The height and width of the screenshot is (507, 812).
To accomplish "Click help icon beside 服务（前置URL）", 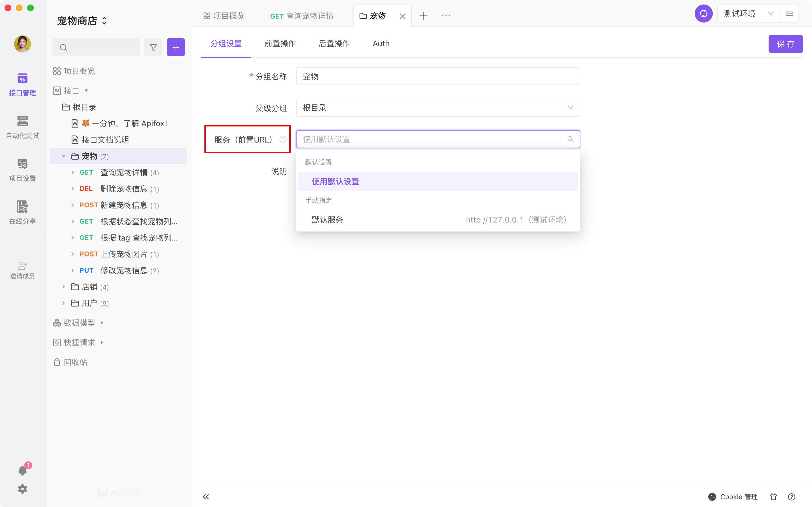I will (x=283, y=139).
